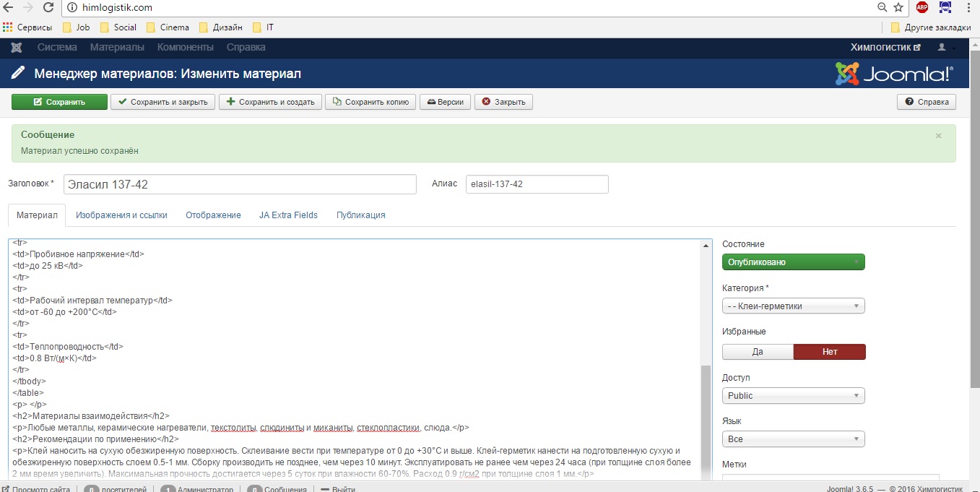Switch to Изображения и ссылки tab
This screenshot has width=980, height=492.
coord(121,215)
